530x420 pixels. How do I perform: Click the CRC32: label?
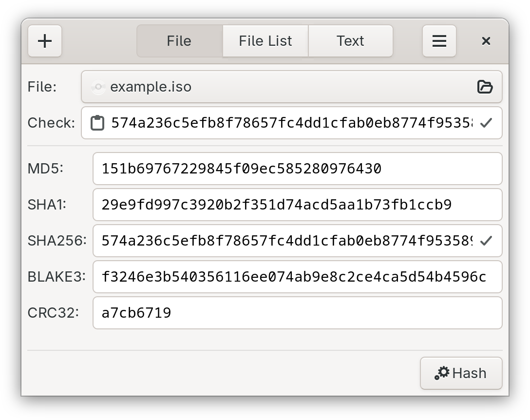click(53, 313)
